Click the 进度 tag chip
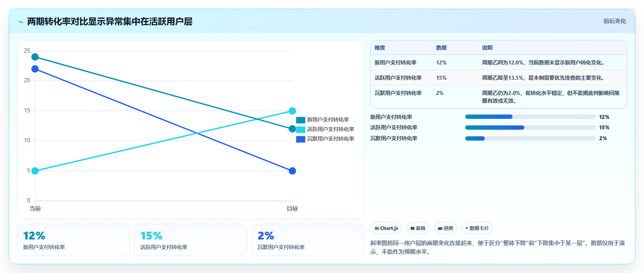This screenshot has height=273, width=644. pos(445,228)
